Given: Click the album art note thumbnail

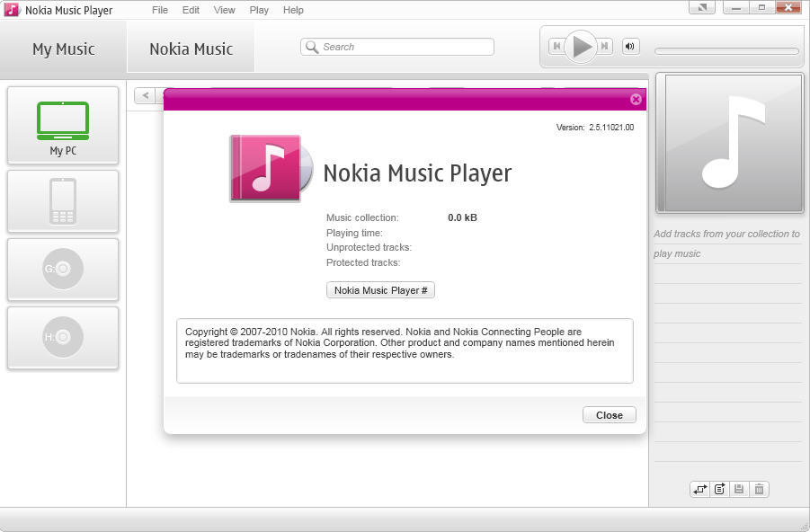Looking at the screenshot, I should [x=730, y=143].
